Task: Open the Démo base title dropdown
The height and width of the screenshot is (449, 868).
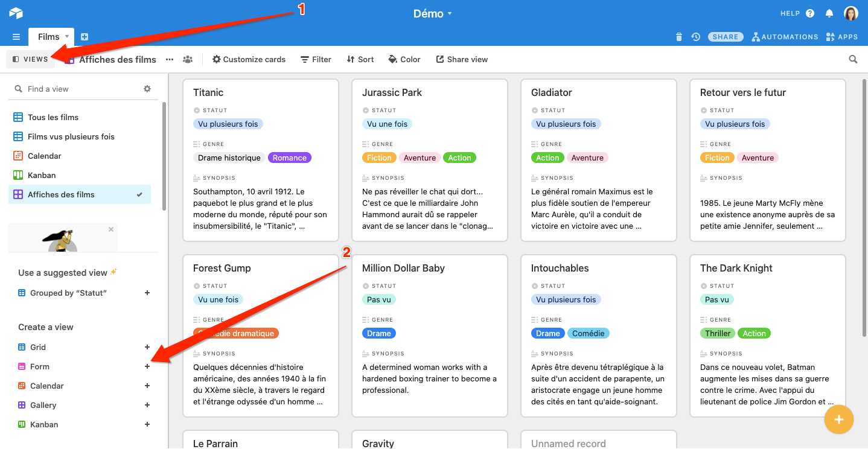Action: coord(433,13)
